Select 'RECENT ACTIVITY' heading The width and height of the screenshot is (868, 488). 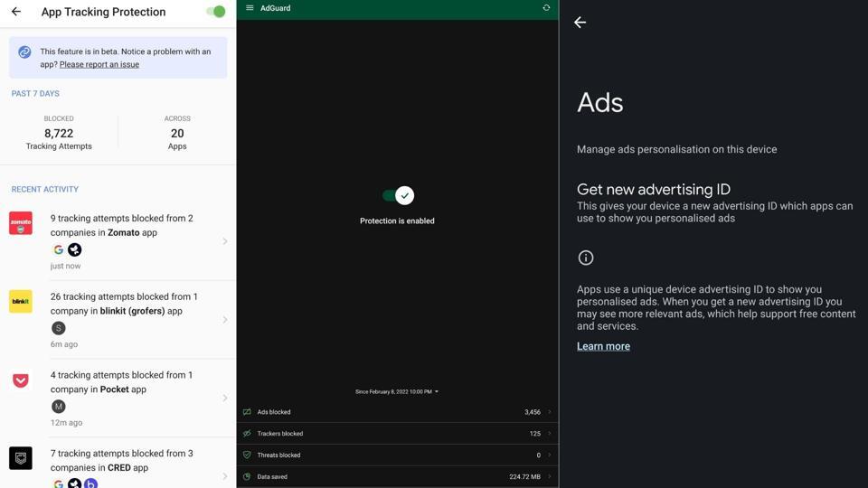(x=45, y=189)
